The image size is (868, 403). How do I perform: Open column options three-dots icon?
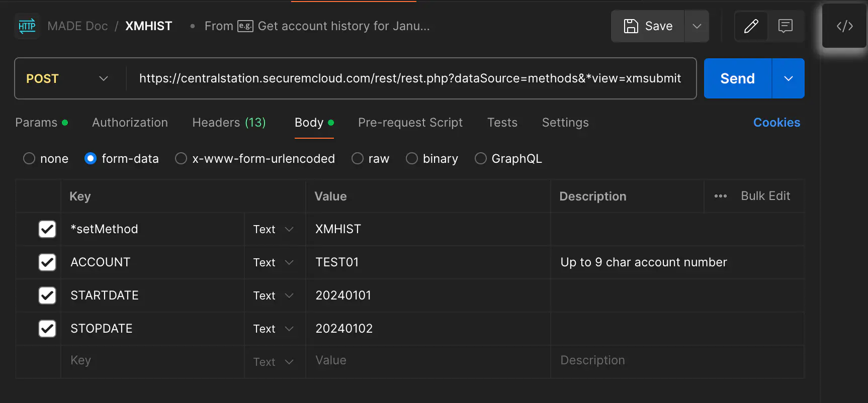tap(721, 196)
